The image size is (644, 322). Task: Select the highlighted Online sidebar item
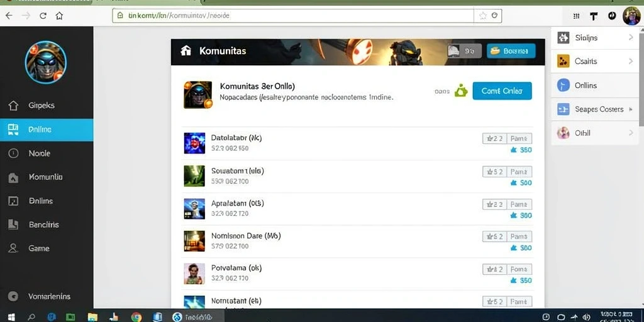(x=47, y=130)
